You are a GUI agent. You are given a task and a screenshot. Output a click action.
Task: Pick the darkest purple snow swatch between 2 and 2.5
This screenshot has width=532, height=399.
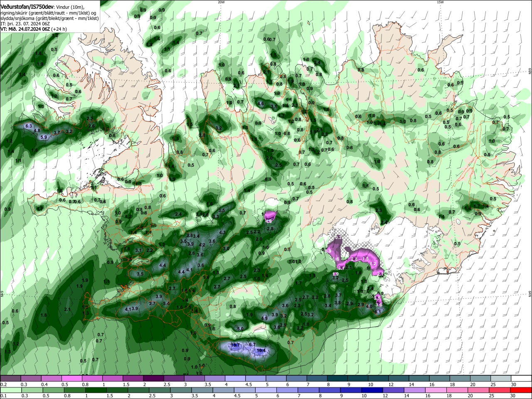coord(153,378)
